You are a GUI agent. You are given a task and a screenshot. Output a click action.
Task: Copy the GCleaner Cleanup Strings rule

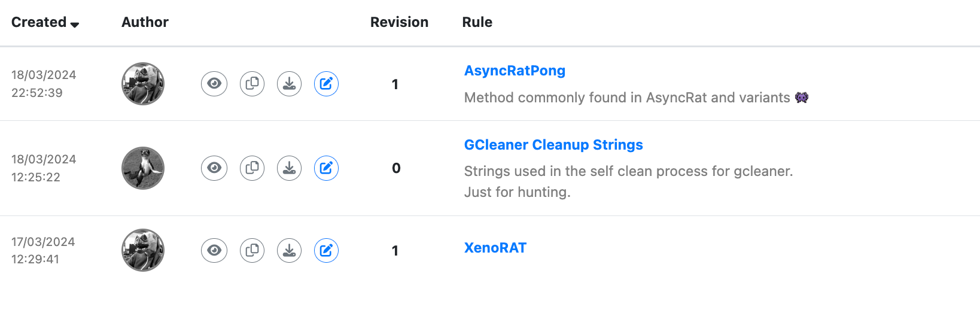[252, 168]
